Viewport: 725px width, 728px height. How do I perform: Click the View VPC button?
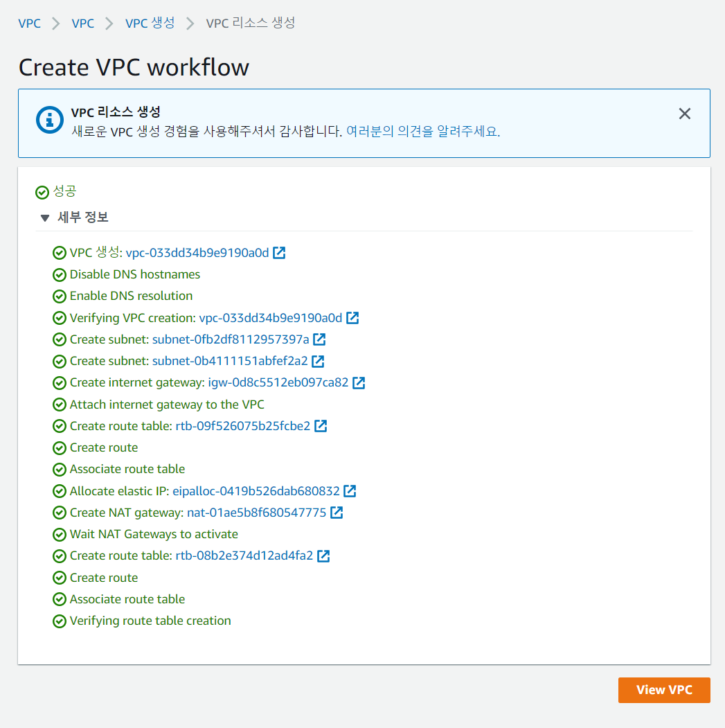coord(664,690)
